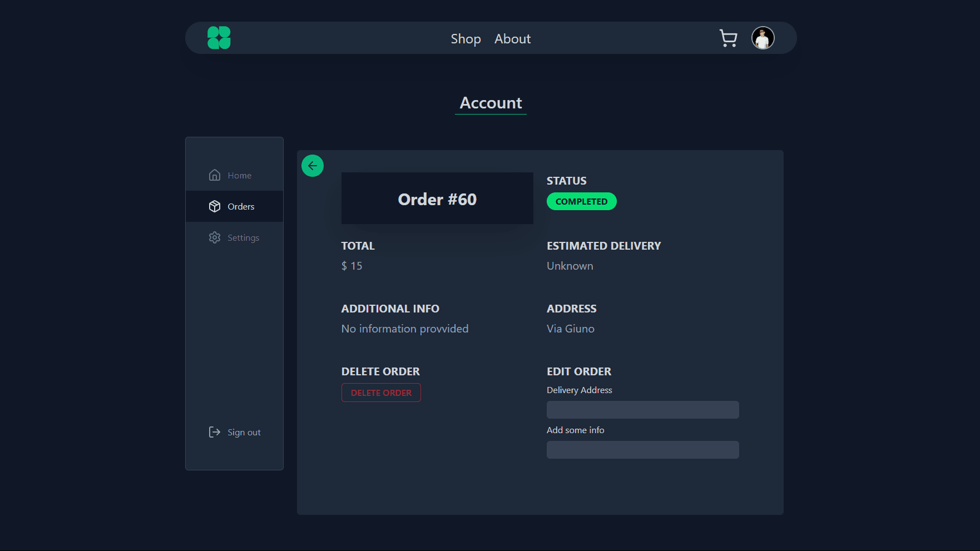Open the About page
Image resolution: width=980 pixels, height=551 pixels.
512,39
